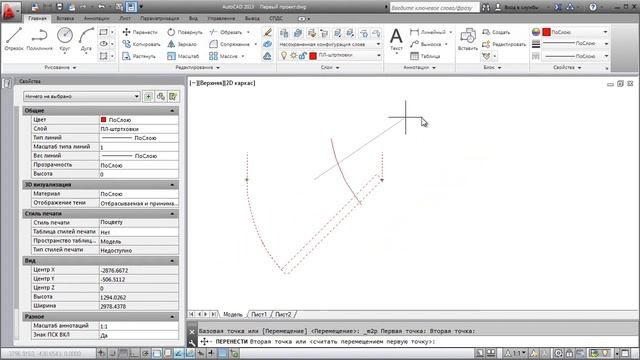Click the Перенести move button
This screenshot has height=360, width=640.
tap(140, 32)
